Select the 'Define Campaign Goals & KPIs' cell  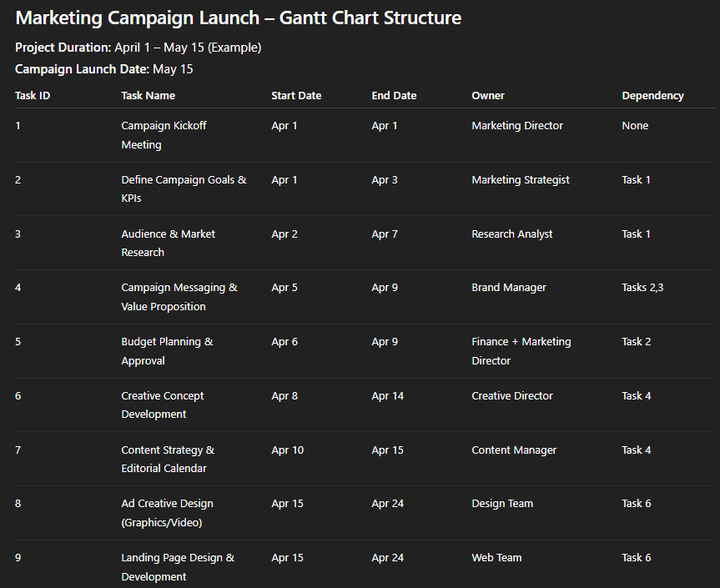(x=184, y=189)
